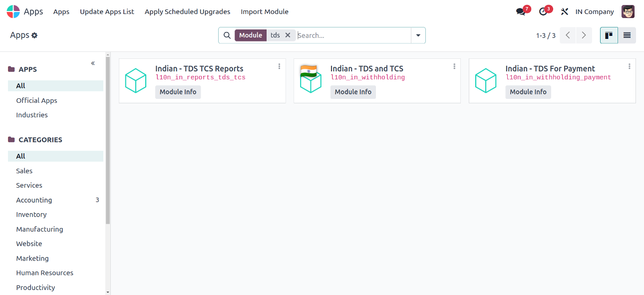The image size is (644, 295).
Task: Open the Odoo Apps home logo
Action: [13, 11]
